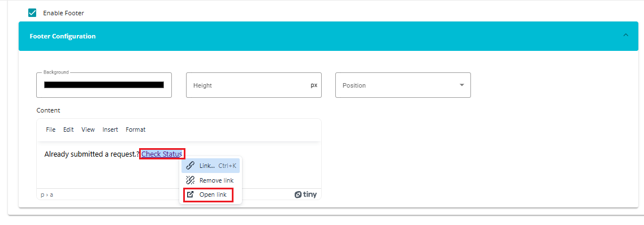Viewport: 644px width, 225px height.
Task: Focus the Height input field
Action: pyautogui.click(x=253, y=85)
